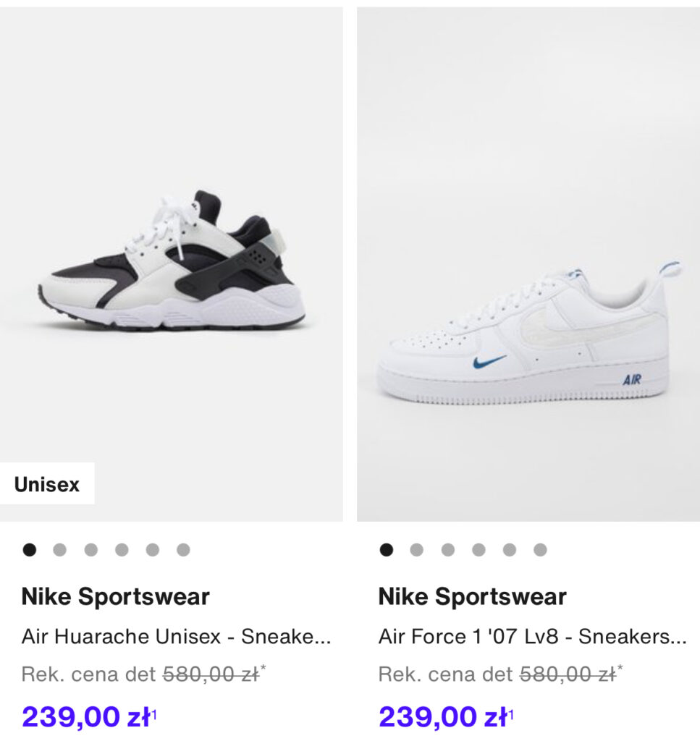Click the 239,00 zł price under Air Huarache
Screen dimensions: 700x741
pyautogui.click(x=89, y=716)
